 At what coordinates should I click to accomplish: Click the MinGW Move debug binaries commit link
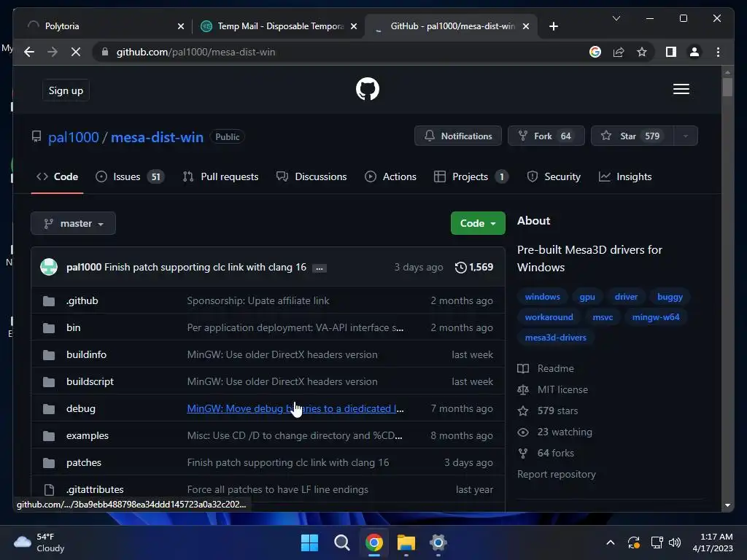pyautogui.click(x=295, y=408)
